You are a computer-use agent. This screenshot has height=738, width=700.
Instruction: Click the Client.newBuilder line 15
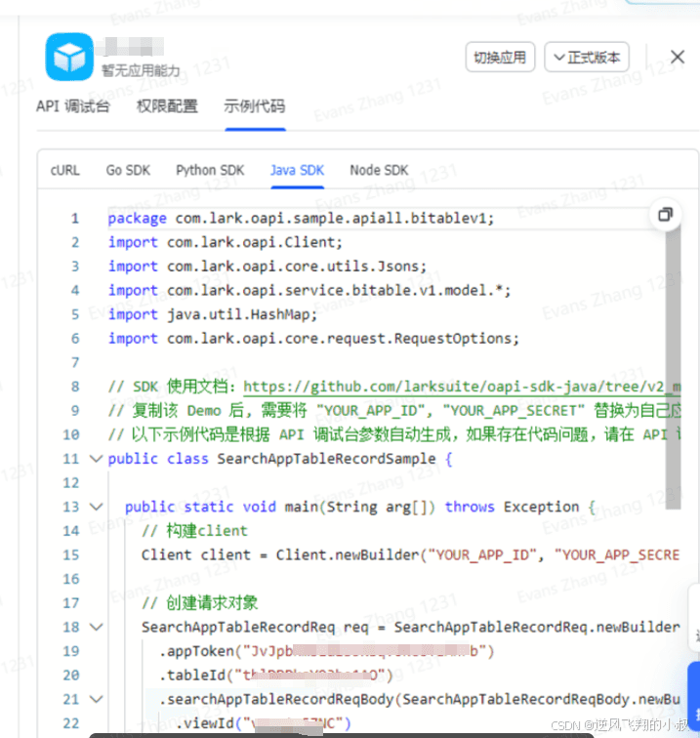tap(410, 554)
